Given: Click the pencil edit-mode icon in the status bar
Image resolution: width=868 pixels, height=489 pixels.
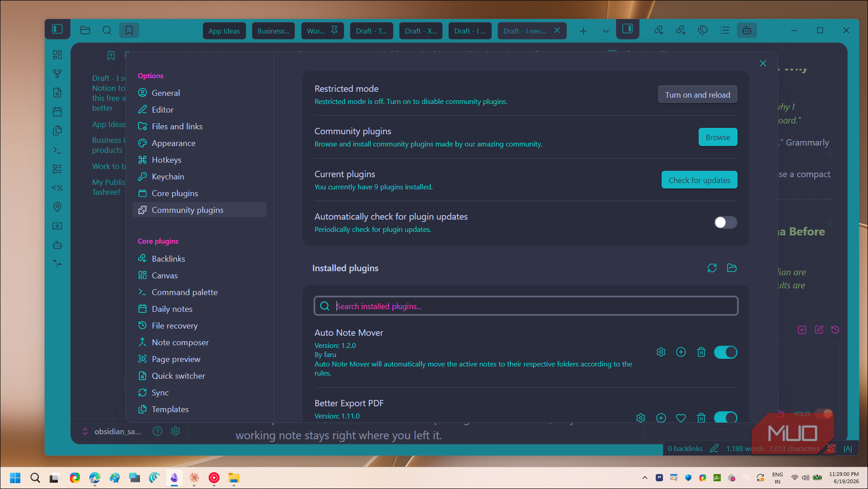Looking at the screenshot, I should (x=714, y=448).
